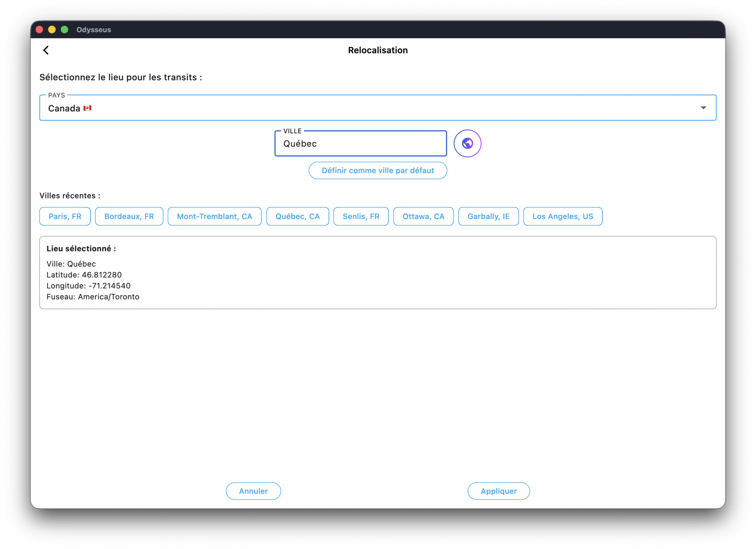Image resolution: width=756 pixels, height=549 pixels.
Task: Choose Los Angeles, US recent city
Action: [562, 216]
